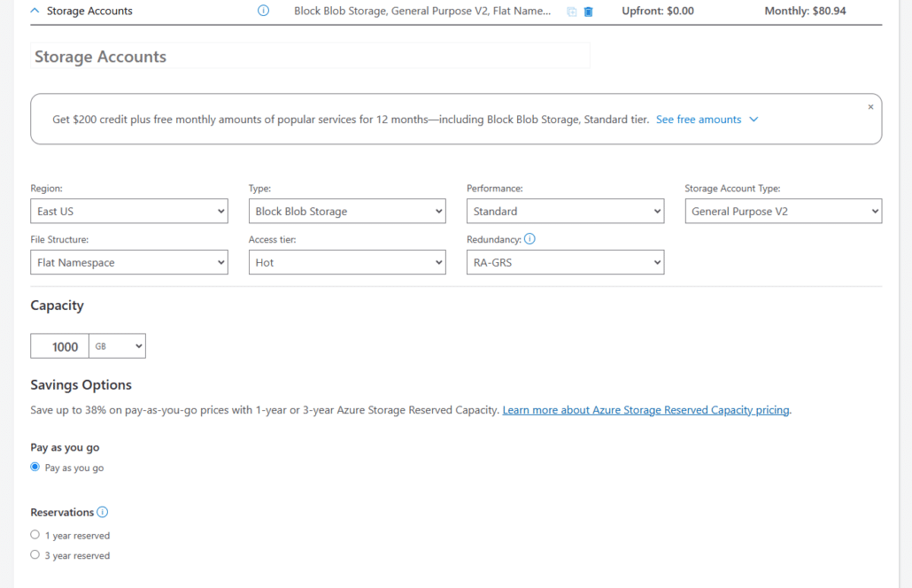912x588 pixels.
Task: Choose 3 year reserved capacity
Action: [x=34, y=554]
